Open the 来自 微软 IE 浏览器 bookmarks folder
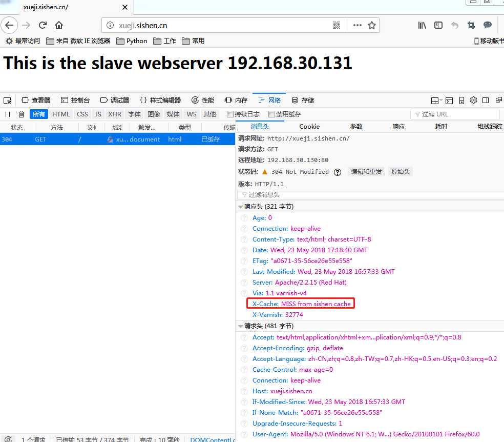This screenshot has height=442, width=504. click(x=78, y=41)
